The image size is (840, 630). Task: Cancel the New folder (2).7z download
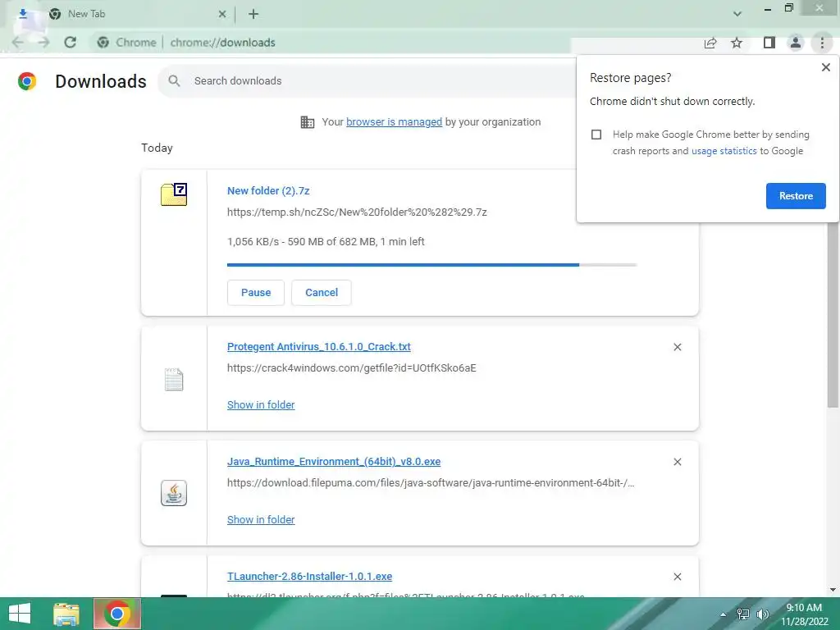(322, 293)
